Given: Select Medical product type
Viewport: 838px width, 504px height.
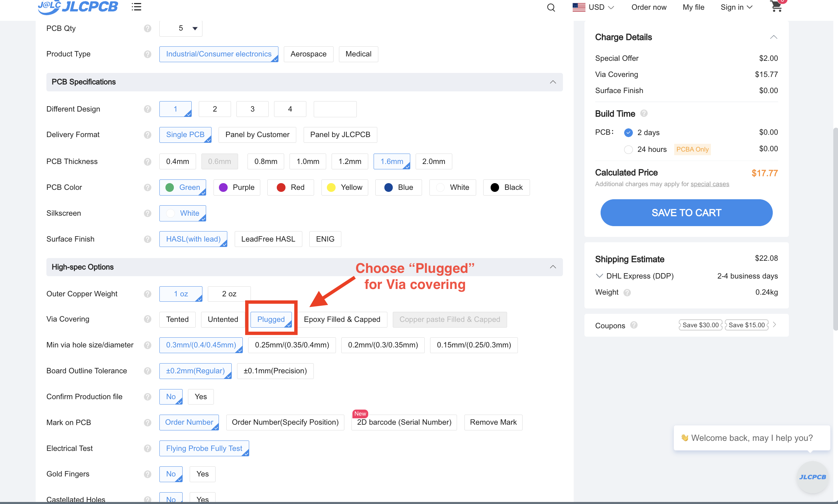Looking at the screenshot, I should tap(358, 54).
